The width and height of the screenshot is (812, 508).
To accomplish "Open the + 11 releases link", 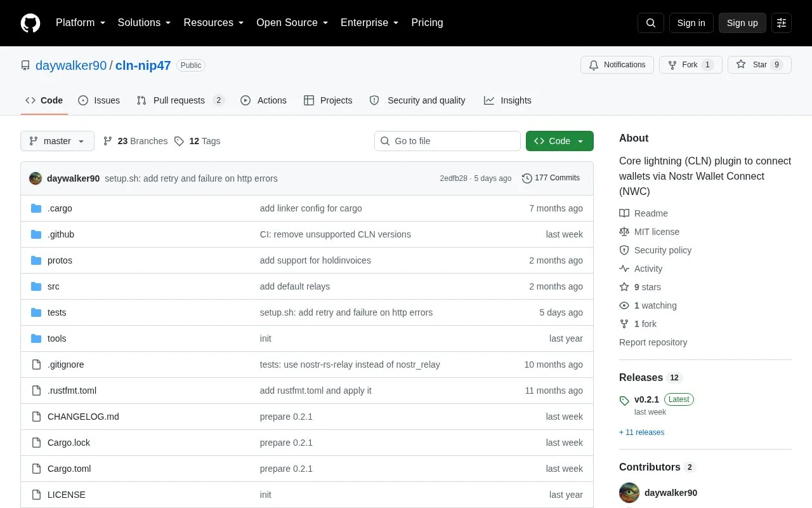I will (x=641, y=432).
